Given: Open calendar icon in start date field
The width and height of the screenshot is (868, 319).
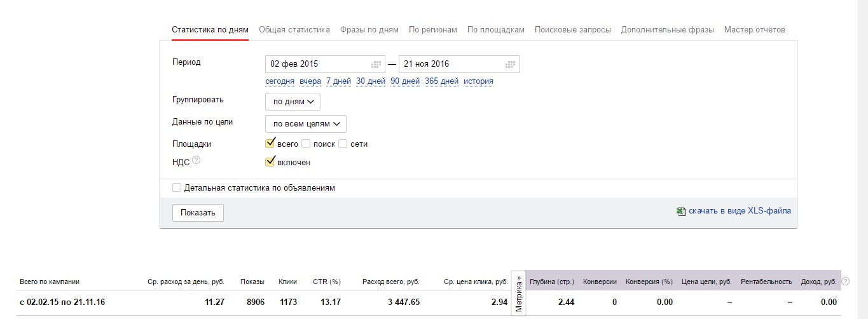Looking at the screenshot, I should (x=376, y=64).
